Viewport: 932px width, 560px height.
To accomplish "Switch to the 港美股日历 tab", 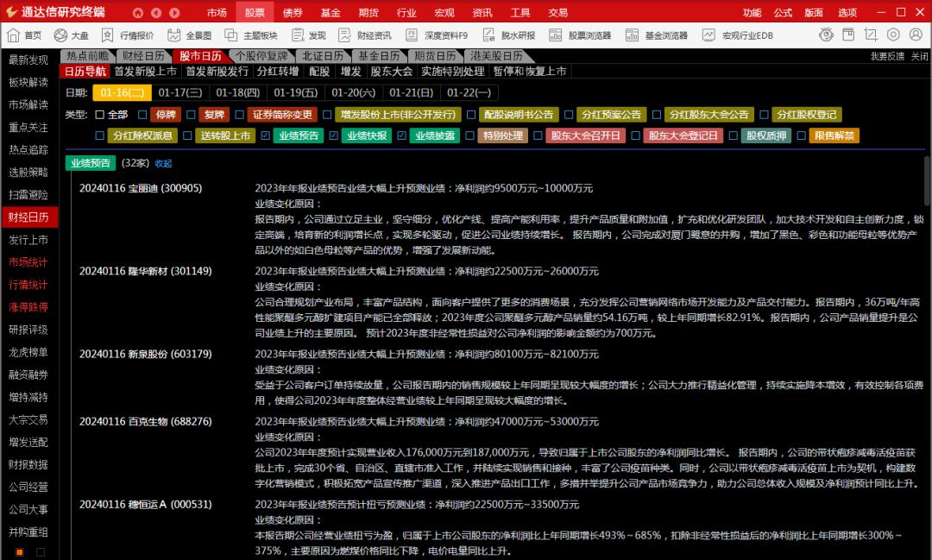I will pyautogui.click(x=496, y=56).
